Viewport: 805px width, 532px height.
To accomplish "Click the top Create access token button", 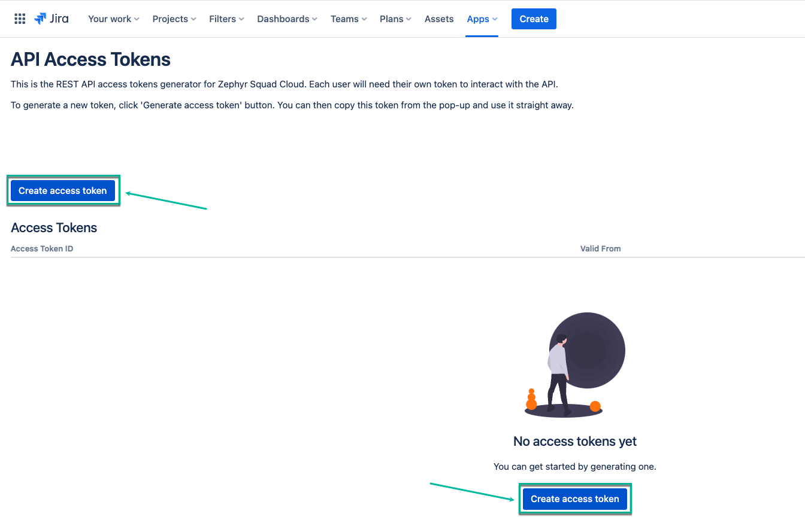I will [62, 190].
